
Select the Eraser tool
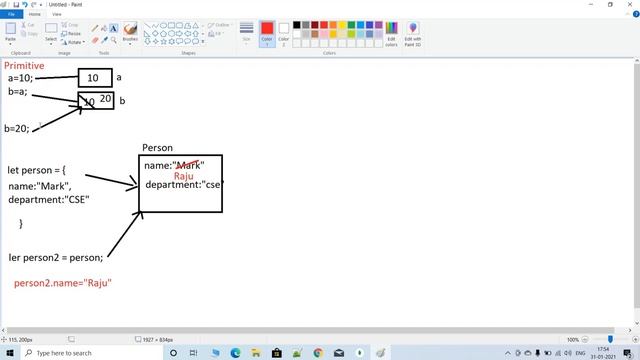95,40
